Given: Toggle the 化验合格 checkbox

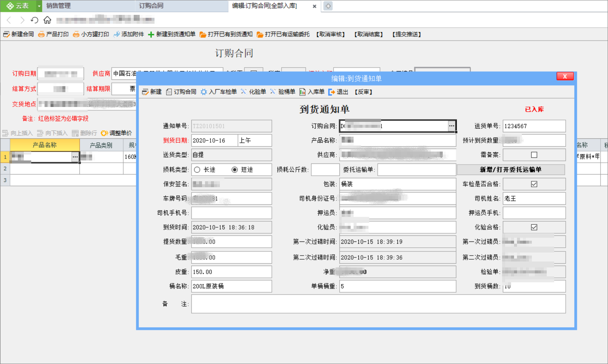Looking at the screenshot, I should 534,227.
